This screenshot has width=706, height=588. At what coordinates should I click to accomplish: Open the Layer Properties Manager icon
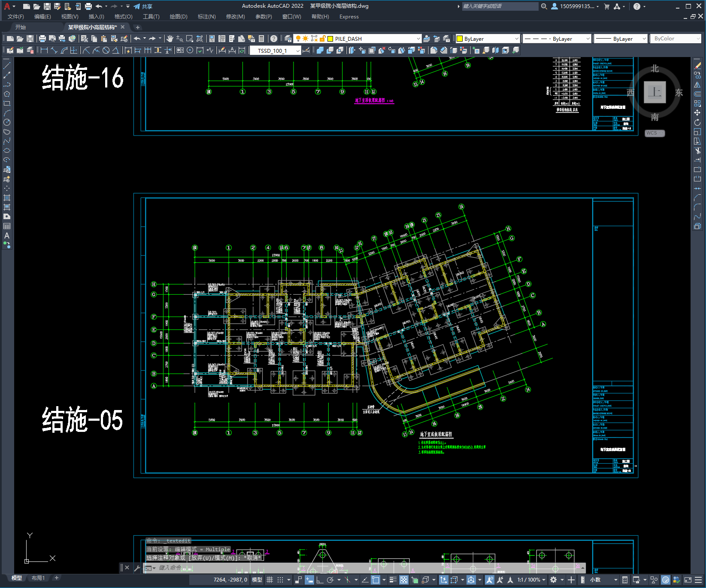288,39
